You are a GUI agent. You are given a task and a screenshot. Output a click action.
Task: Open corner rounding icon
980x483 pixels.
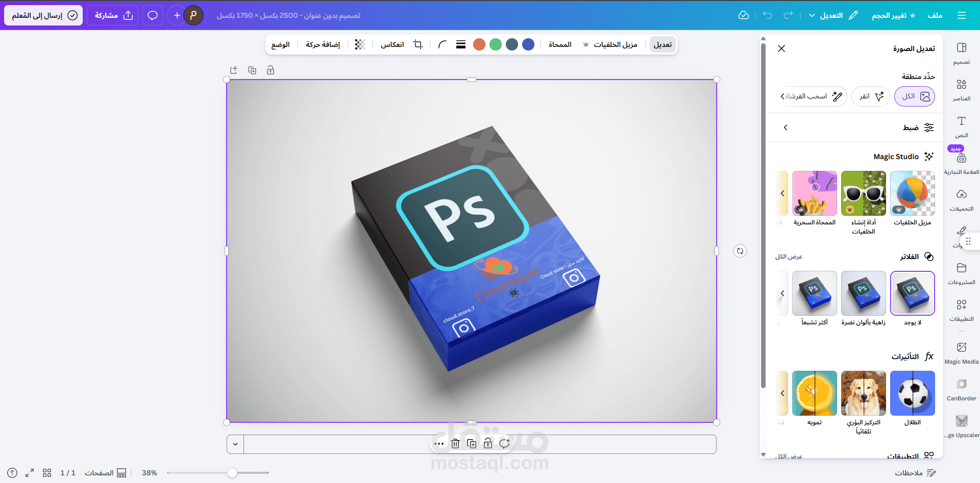(443, 44)
